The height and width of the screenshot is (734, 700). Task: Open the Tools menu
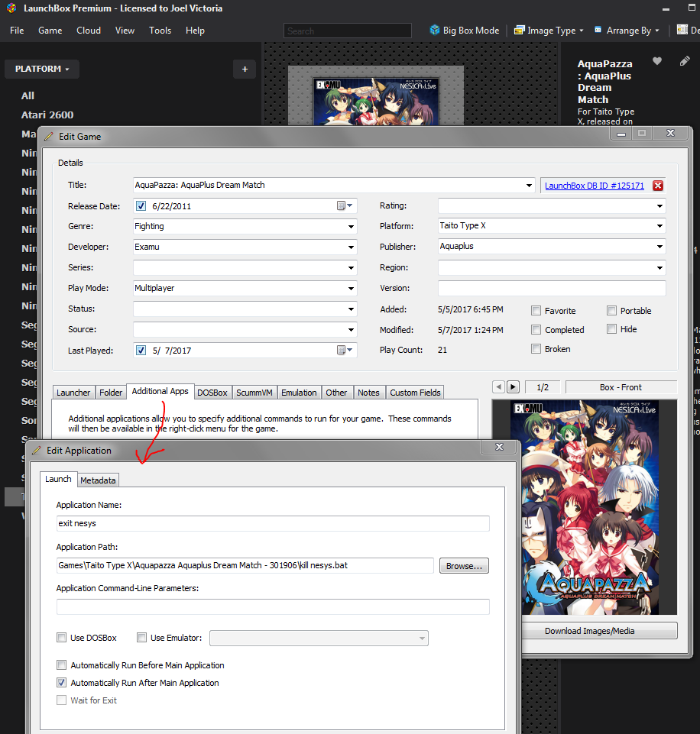(x=160, y=31)
